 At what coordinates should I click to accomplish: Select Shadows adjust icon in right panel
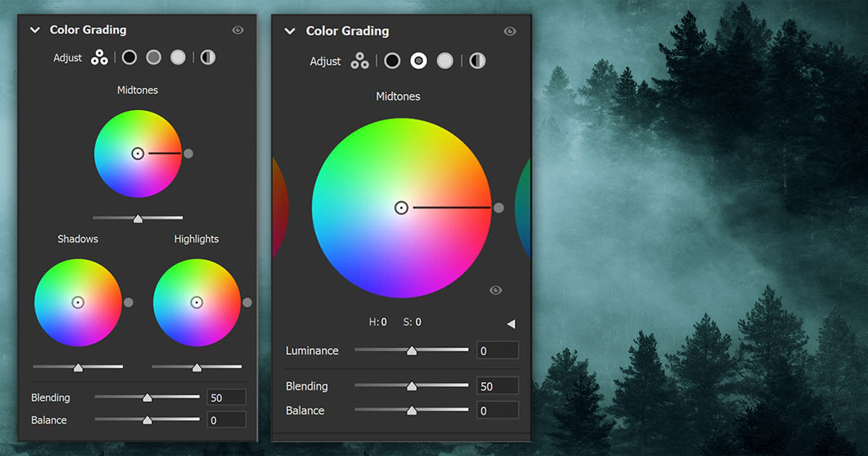point(392,61)
